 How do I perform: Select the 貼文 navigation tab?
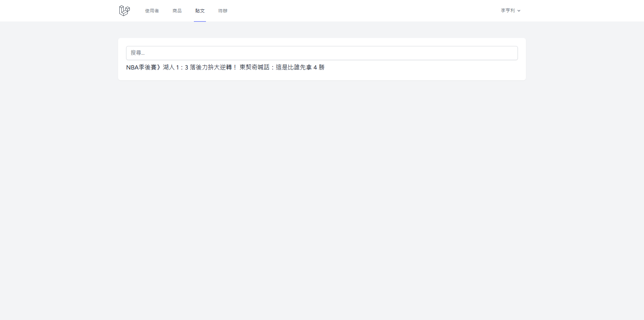point(200,11)
